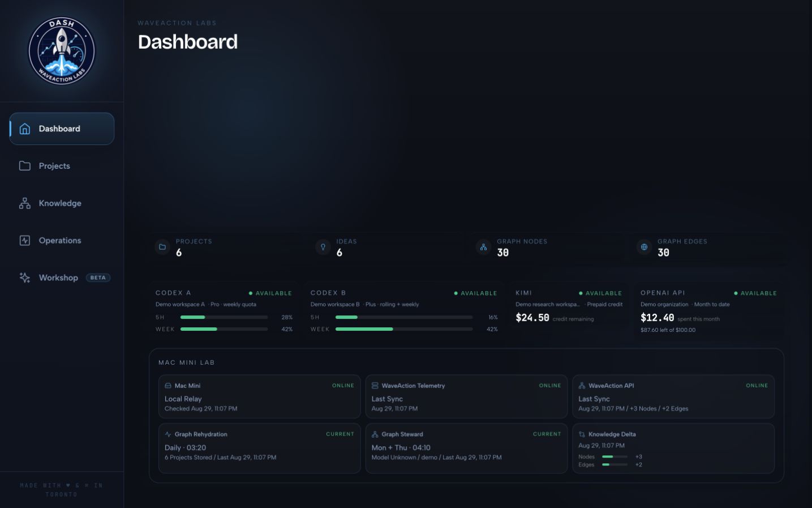
Task: Open the Knowledge section
Action: click(x=62, y=203)
